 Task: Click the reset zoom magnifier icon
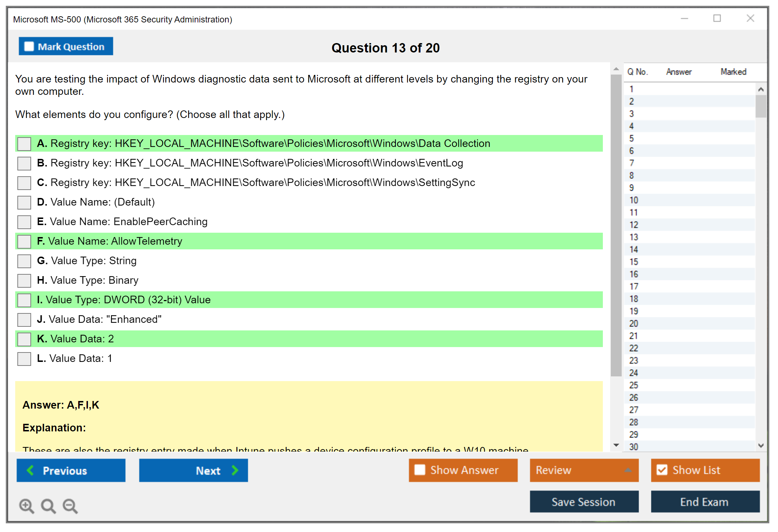pos(48,506)
